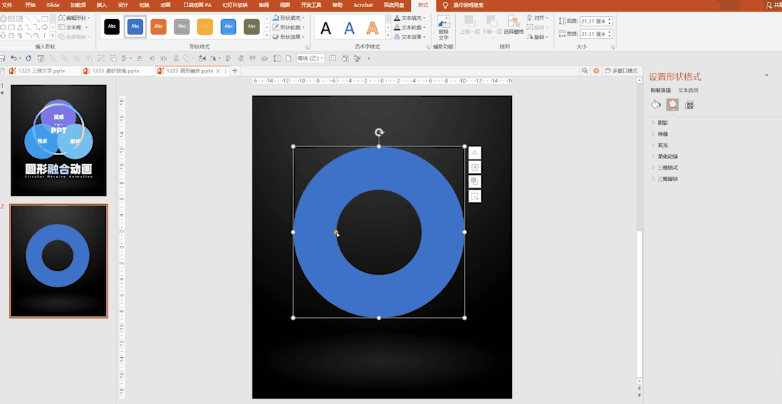Open the Size & Properties icon tab

[x=689, y=104]
